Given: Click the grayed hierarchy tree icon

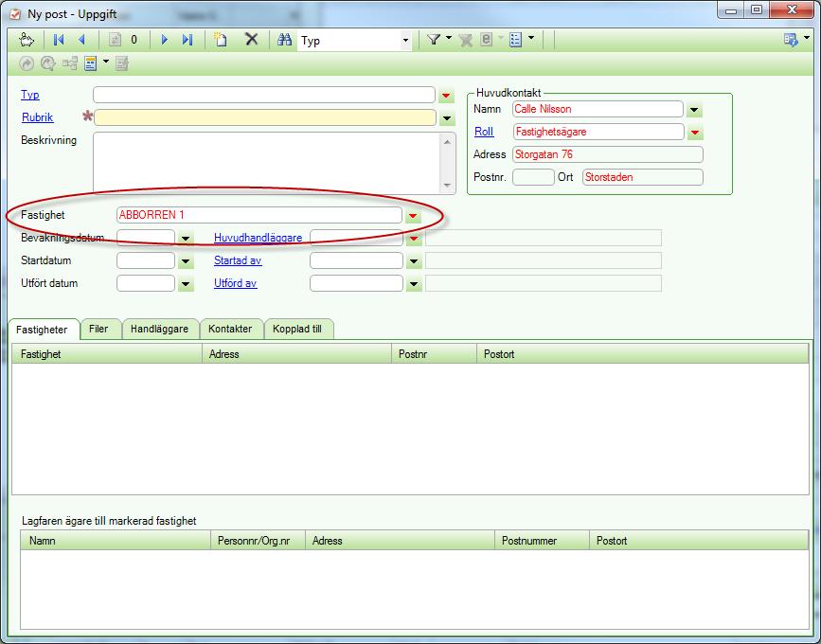Looking at the screenshot, I should (x=70, y=63).
